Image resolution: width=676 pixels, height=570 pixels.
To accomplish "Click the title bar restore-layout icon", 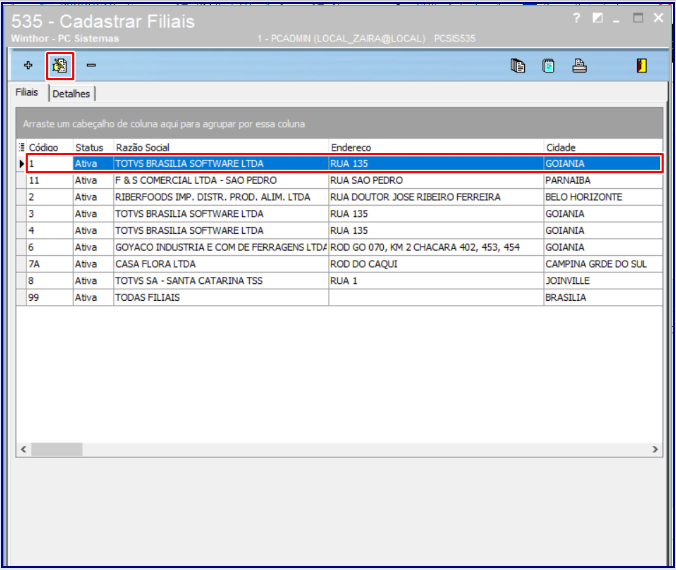I will [x=598, y=18].
